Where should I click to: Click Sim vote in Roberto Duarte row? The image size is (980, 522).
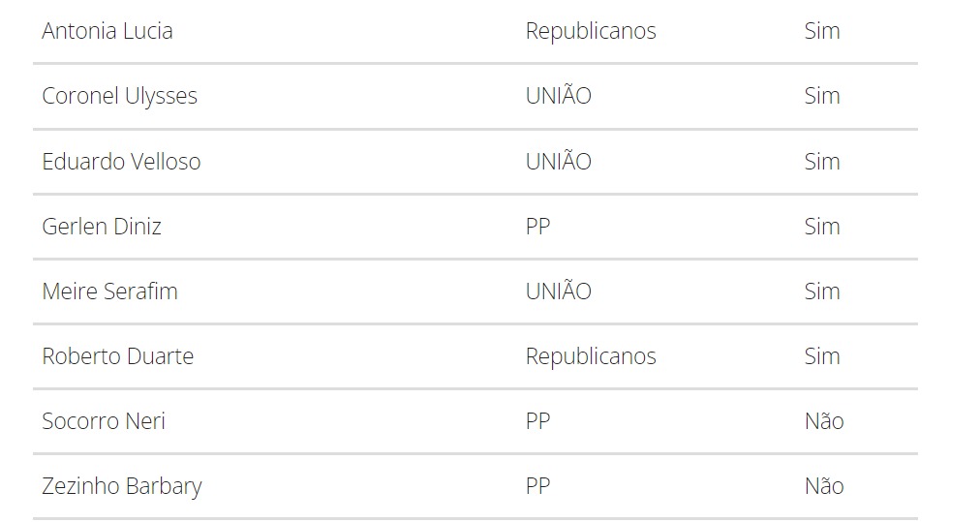[x=822, y=356]
